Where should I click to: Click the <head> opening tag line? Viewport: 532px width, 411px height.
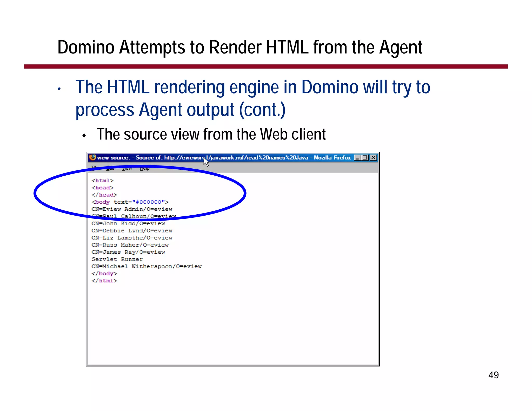click(103, 188)
